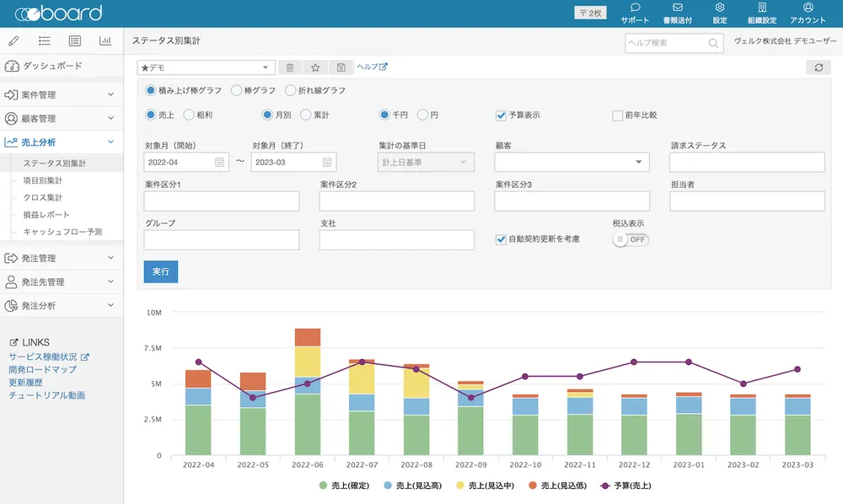Toggle the 税込表示 switch
The height and width of the screenshot is (504, 843).
[x=631, y=239]
